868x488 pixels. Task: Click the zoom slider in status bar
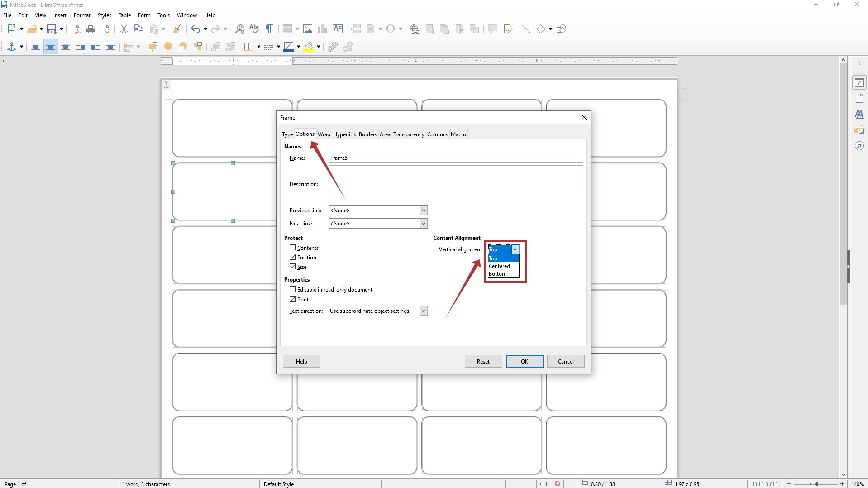(x=816, y=484)
